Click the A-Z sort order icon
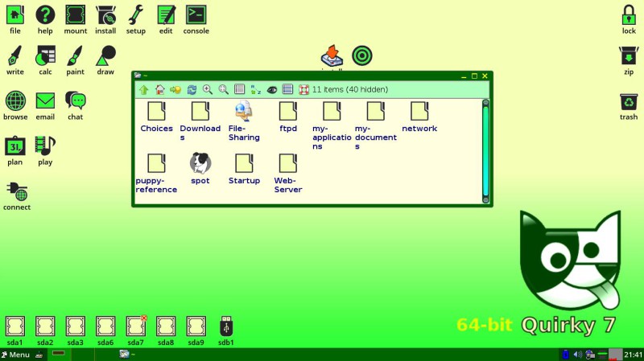The width and height of the screenshot is (644, 361). [255, 89]
